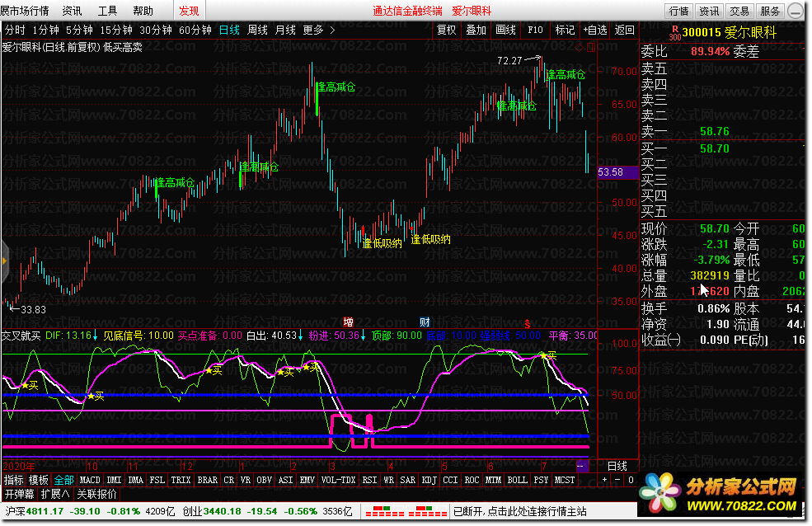Toggle 复权 price adjustment
The image size is (812, 526).
point(446,30)
